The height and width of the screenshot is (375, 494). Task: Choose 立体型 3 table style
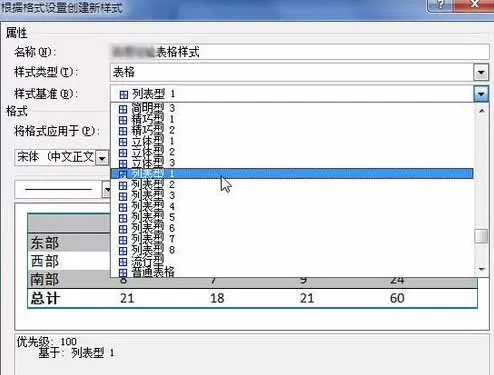292,163
